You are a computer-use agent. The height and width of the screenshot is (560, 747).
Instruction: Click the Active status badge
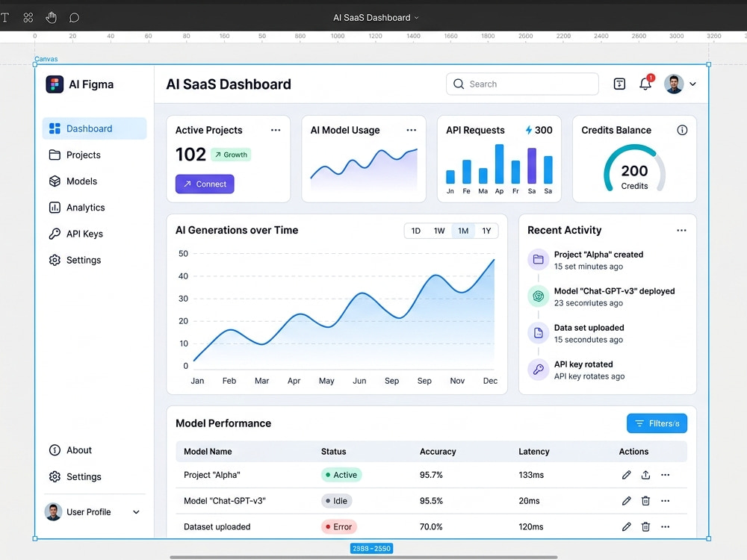tap(341, 475)
